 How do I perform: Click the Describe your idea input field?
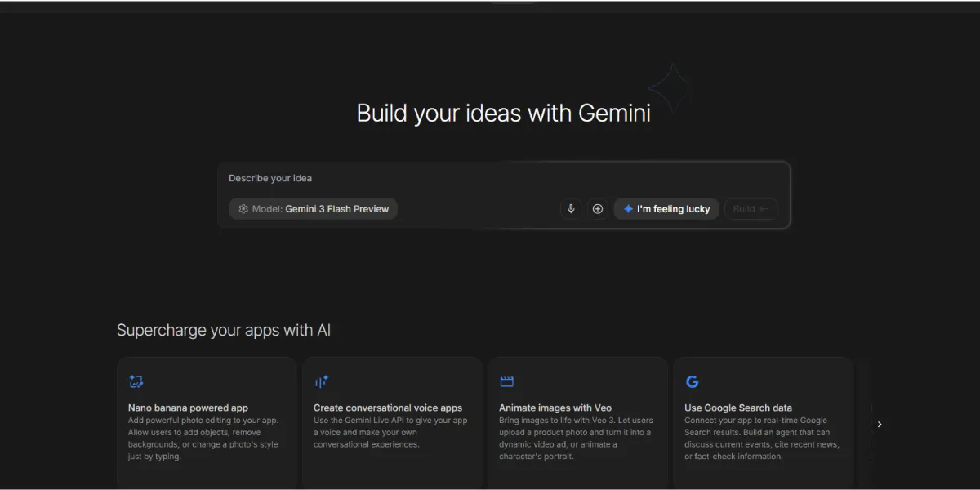(503, 178)
